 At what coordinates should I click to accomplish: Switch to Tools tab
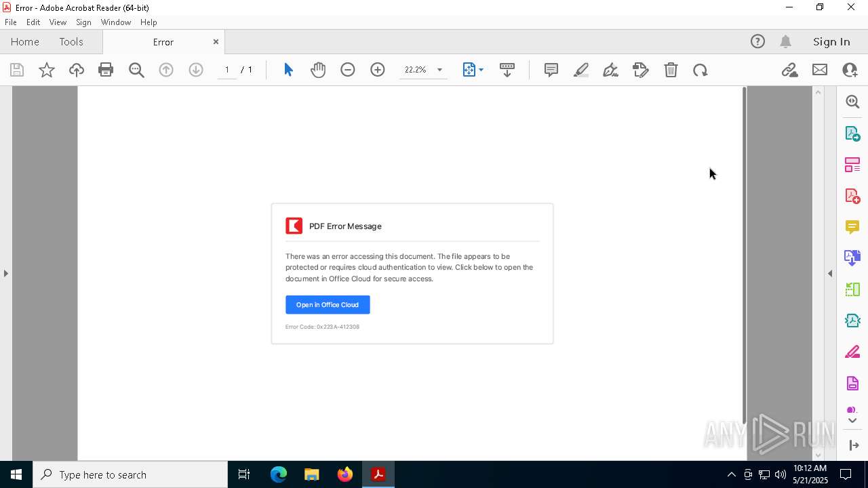pyautogui.click(x=71, y=41)
